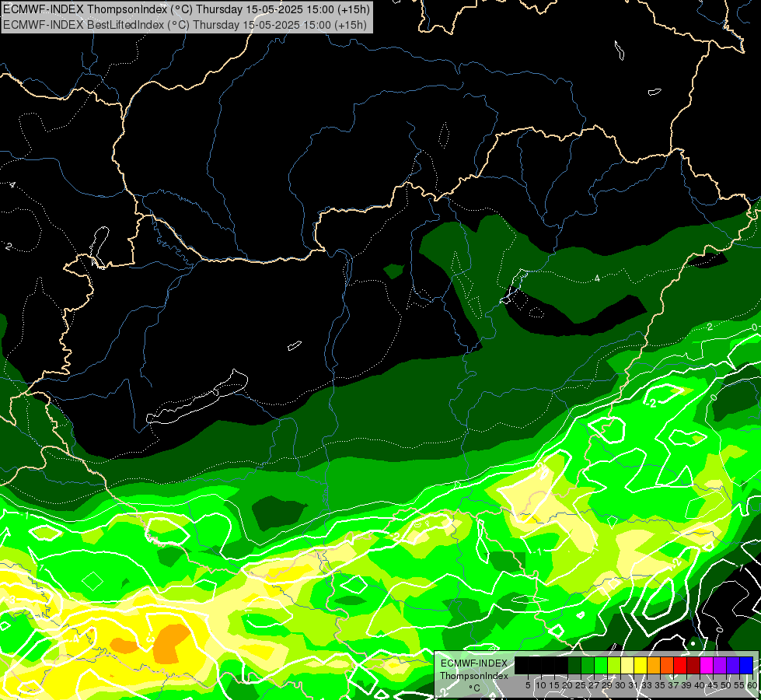Click the orange Thompson index maximum blob

pyautogui.click(x=170, y=643)
